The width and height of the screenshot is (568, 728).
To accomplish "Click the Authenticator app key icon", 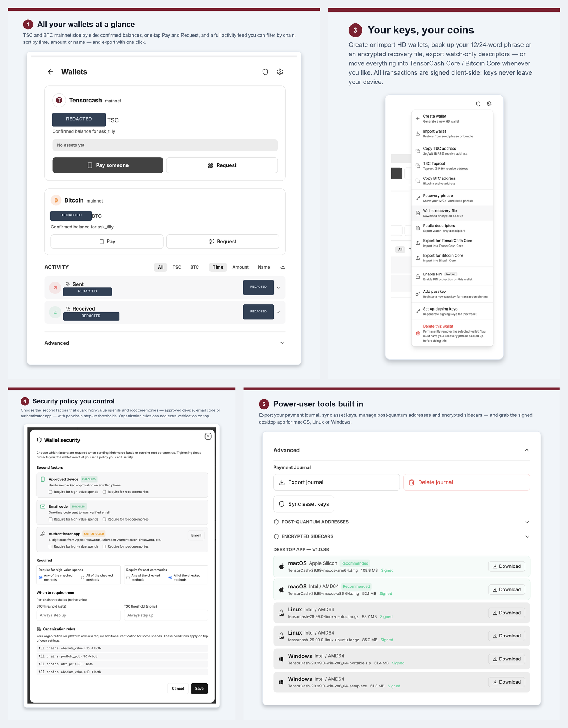I will [43, 534].
